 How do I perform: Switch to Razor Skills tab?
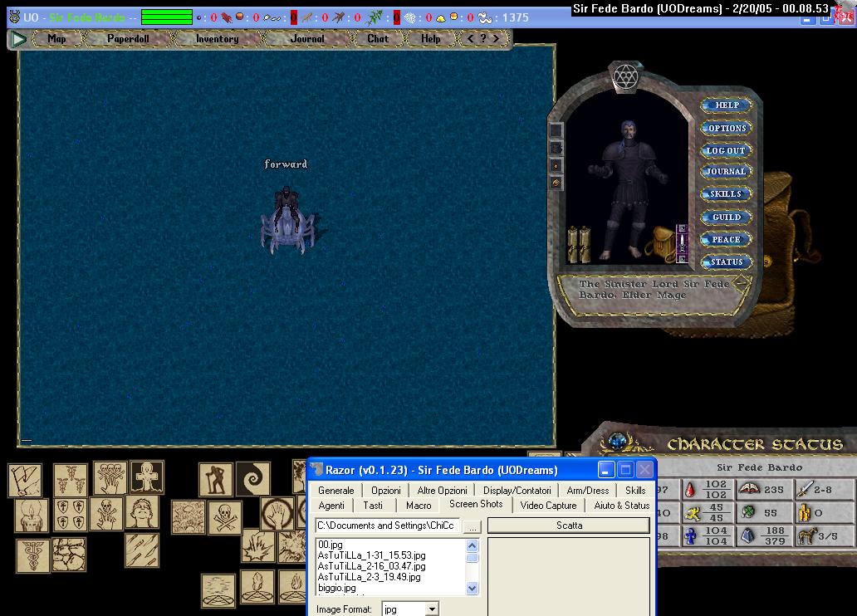pos(635,491)
